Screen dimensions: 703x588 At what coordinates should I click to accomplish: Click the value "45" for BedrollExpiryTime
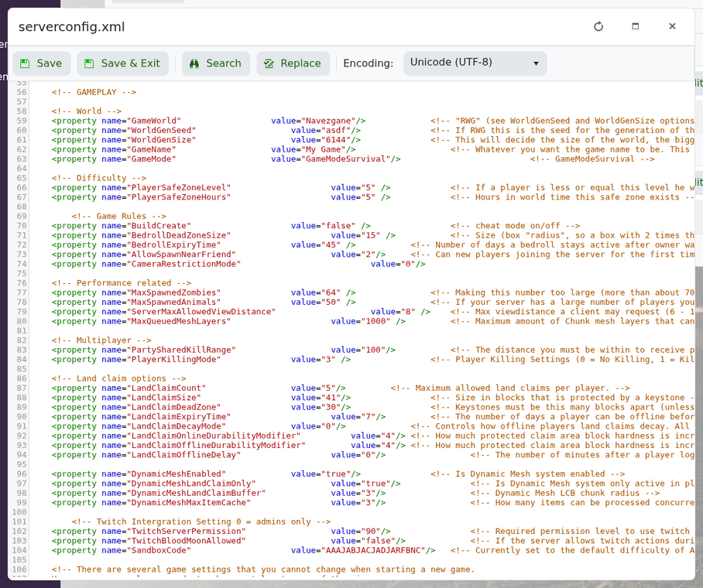point(331,245)
